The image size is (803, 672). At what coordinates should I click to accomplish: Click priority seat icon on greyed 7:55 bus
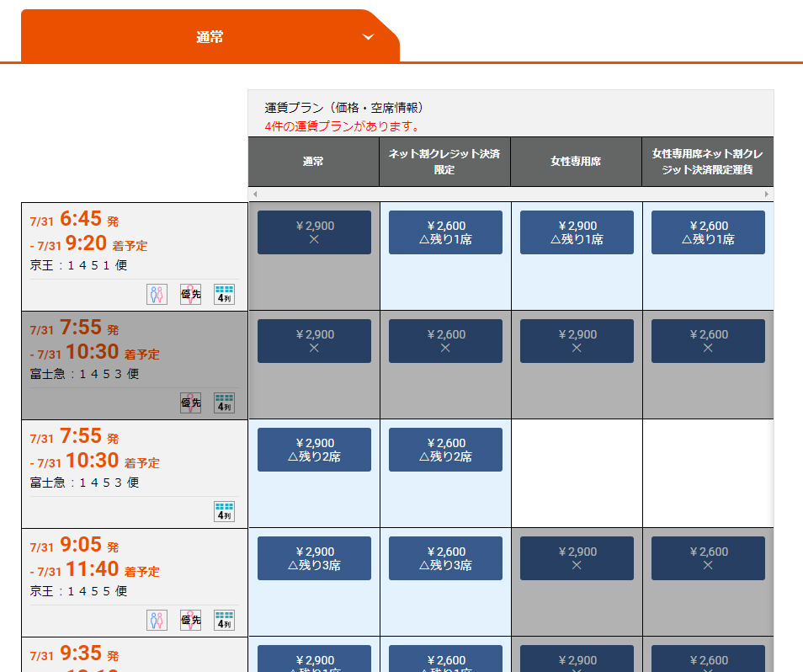[190, 403]
